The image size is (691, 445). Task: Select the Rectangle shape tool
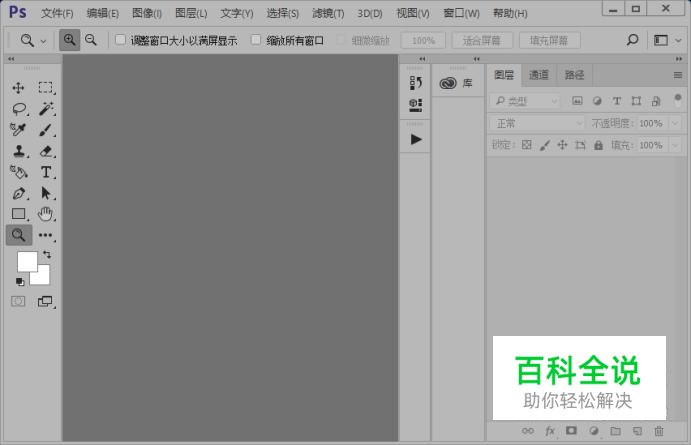(19, 214)
